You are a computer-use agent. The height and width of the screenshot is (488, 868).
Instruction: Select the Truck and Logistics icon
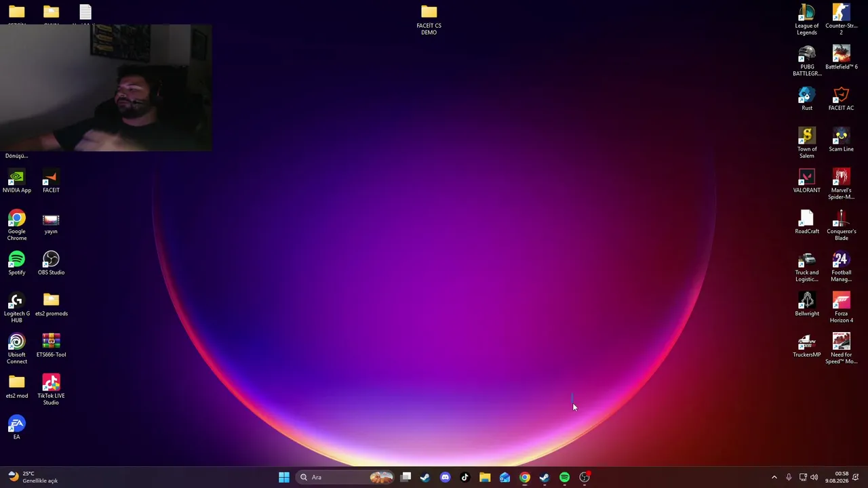(806, 267)
